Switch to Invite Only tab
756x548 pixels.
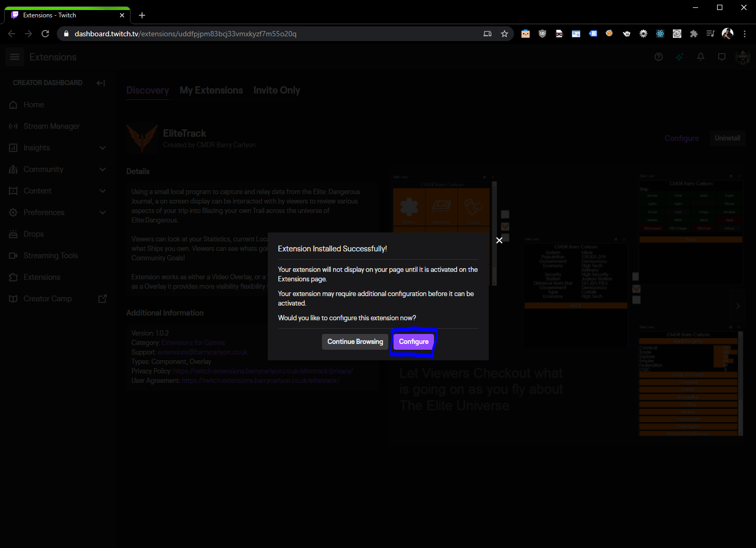click(277, 90)
